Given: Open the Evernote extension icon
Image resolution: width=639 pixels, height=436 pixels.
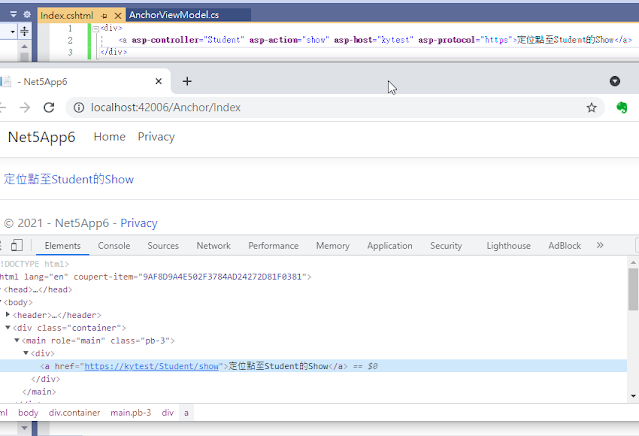Looking at the screenshot, I should coord(621,108).
